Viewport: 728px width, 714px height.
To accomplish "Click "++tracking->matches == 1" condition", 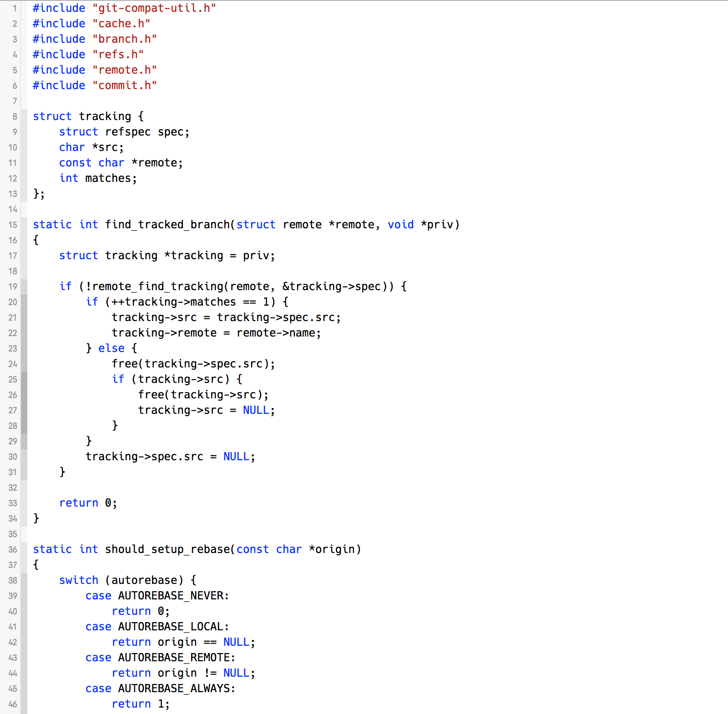I will tap(190, 302).
